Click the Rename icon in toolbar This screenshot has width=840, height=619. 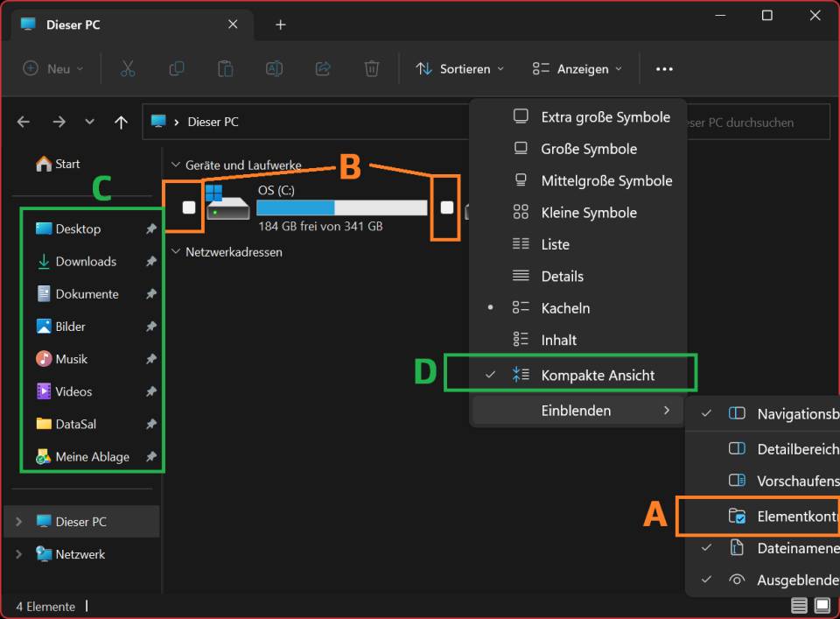274,68
